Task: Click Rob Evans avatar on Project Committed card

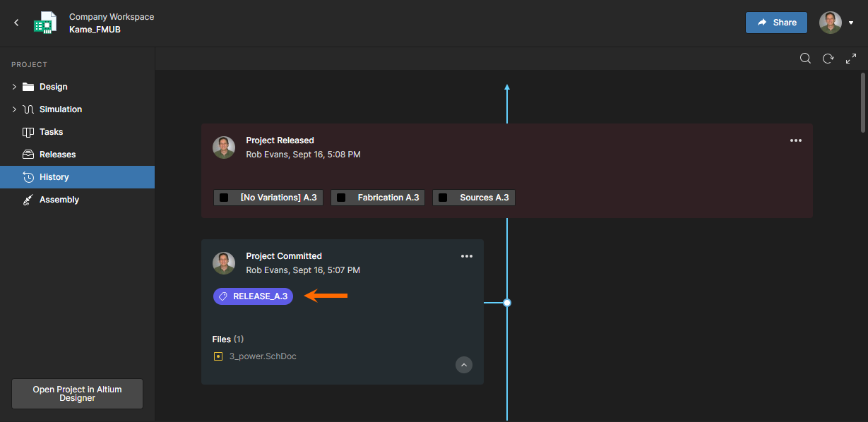Action: 224,263
